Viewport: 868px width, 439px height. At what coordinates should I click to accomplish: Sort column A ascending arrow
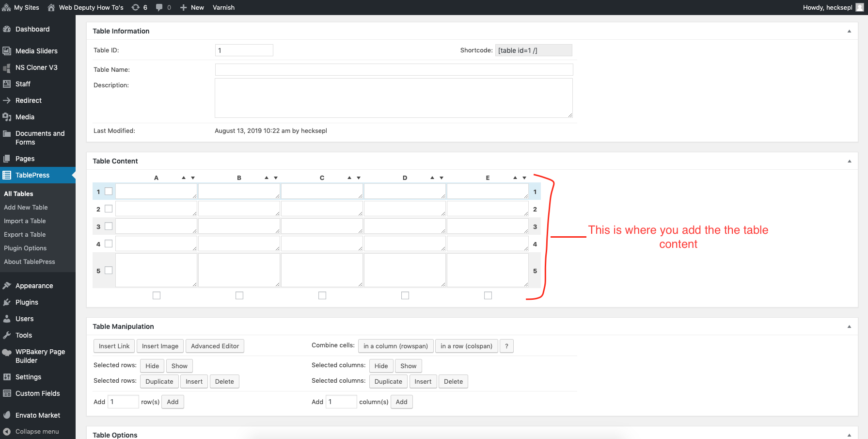point(184,178)
